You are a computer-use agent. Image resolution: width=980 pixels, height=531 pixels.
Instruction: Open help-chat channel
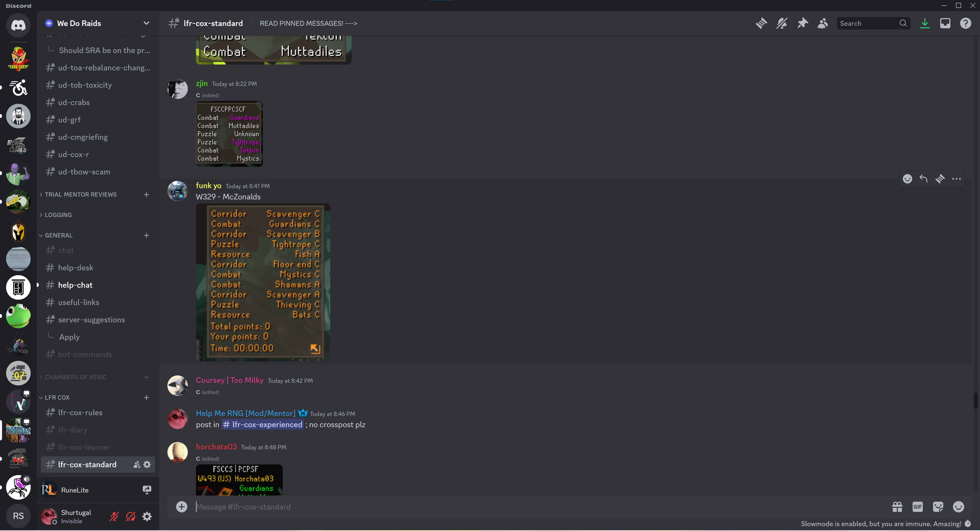click(x=98, y=285)
